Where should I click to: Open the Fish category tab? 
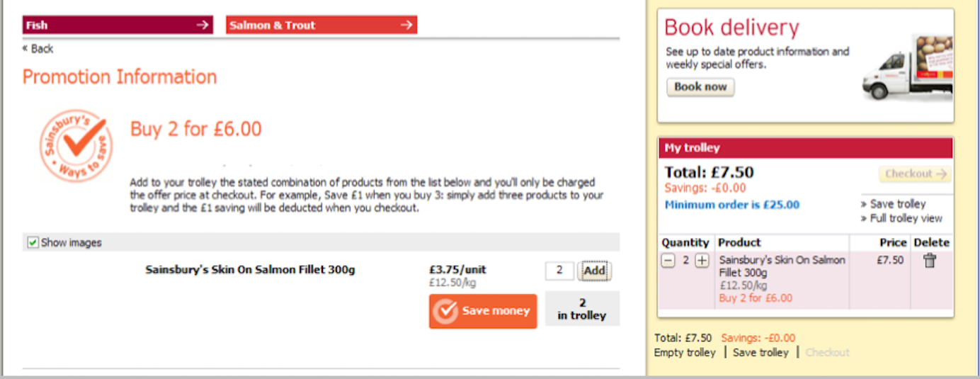coord(118,26)
